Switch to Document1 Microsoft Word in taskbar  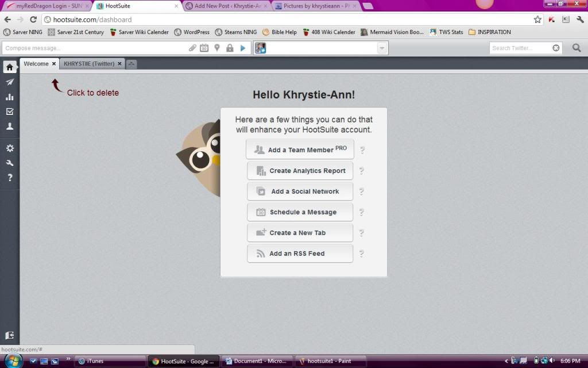tap(257, 361)
